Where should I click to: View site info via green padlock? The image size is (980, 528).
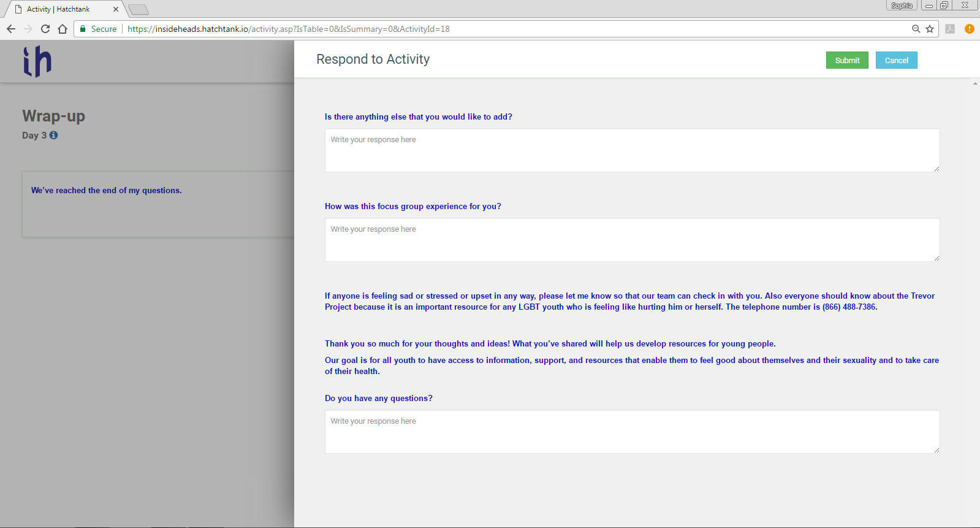click(83, 29)
